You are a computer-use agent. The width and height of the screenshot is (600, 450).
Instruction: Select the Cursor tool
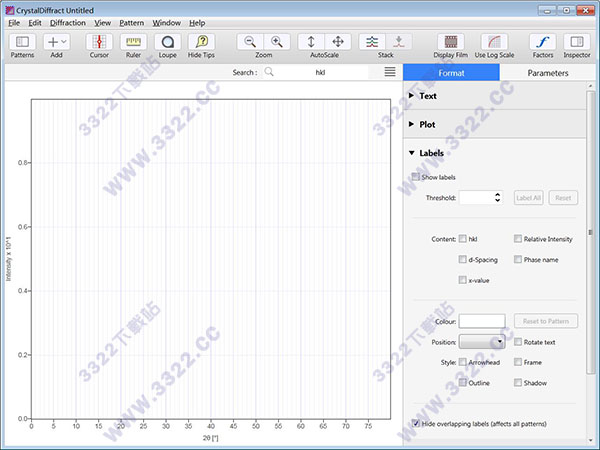(99, 42)
